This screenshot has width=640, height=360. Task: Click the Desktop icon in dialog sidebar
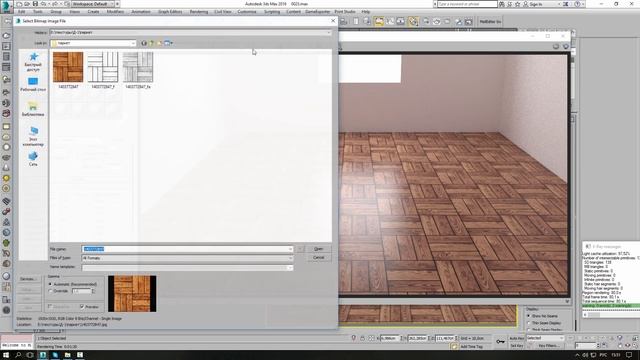click(x=33, y=82)
